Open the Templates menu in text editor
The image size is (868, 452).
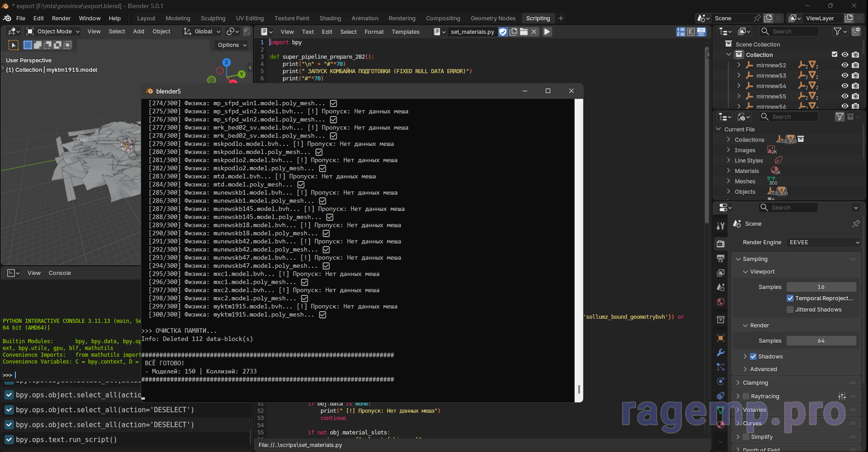tap(405, 32)
